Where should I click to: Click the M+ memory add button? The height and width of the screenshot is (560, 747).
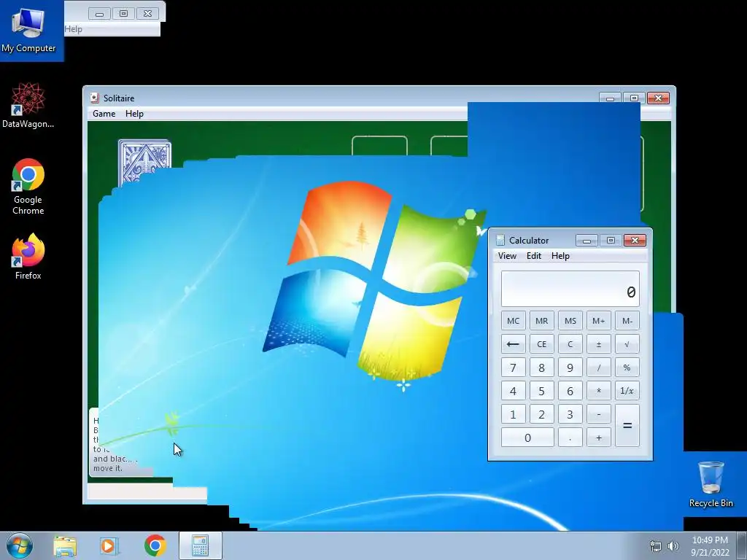[x=599, y=321]
